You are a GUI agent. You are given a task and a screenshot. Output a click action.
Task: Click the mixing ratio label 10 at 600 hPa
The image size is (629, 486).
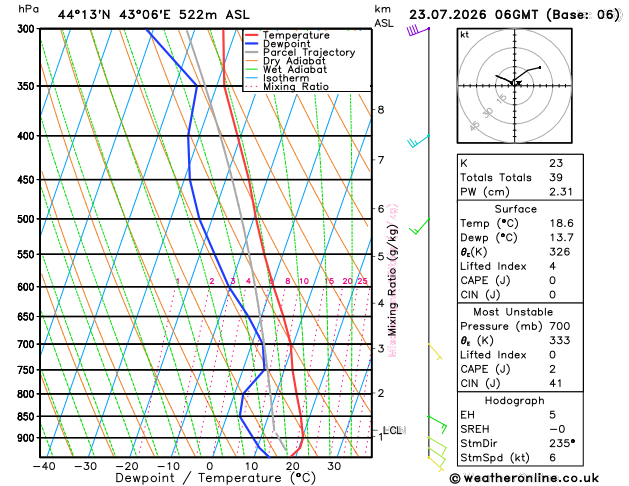click(x=304, y=281)
